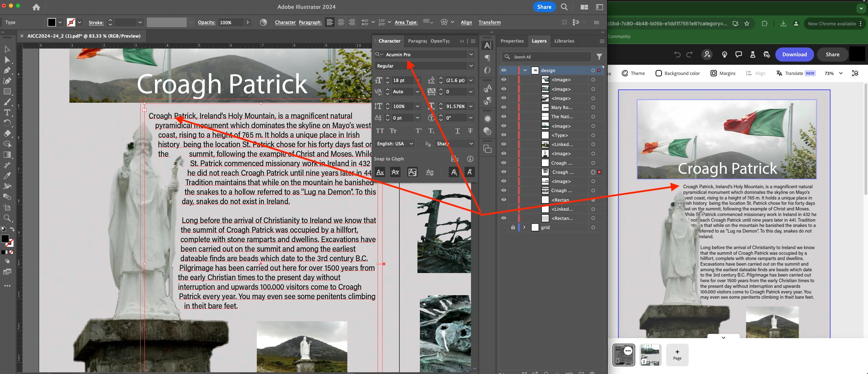
Task: Select the Type tool in left toolbar
Action: click(x=7, y=113)
